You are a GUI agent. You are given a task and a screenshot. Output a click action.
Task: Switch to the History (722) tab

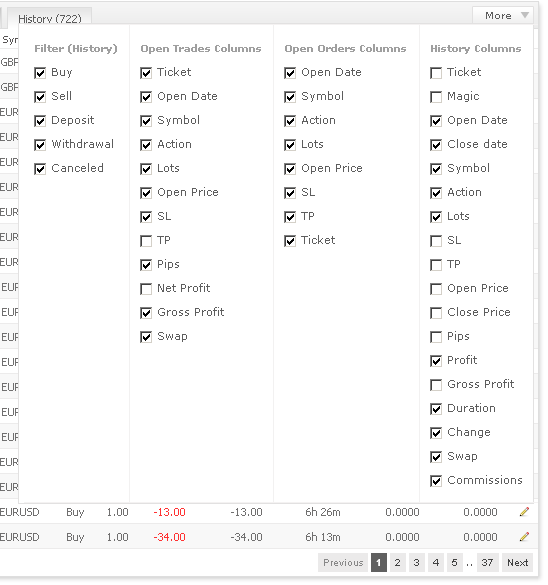pyautogui.click(x=50, y=18)
